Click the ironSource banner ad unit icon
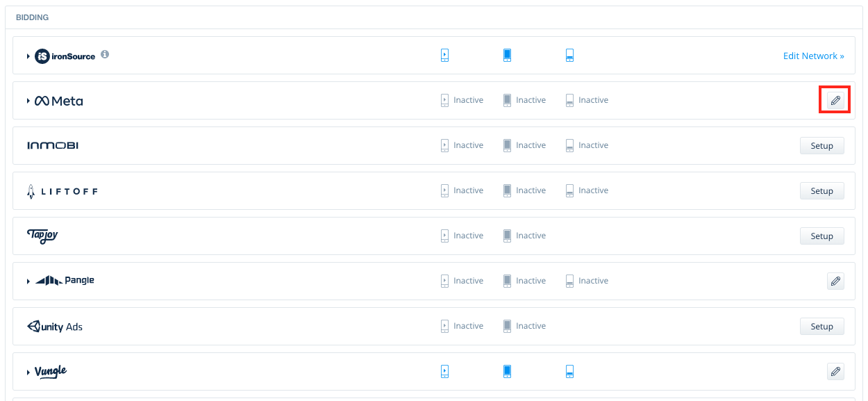The width and height of the screenshot is (868, 401). tap(569, 55)
